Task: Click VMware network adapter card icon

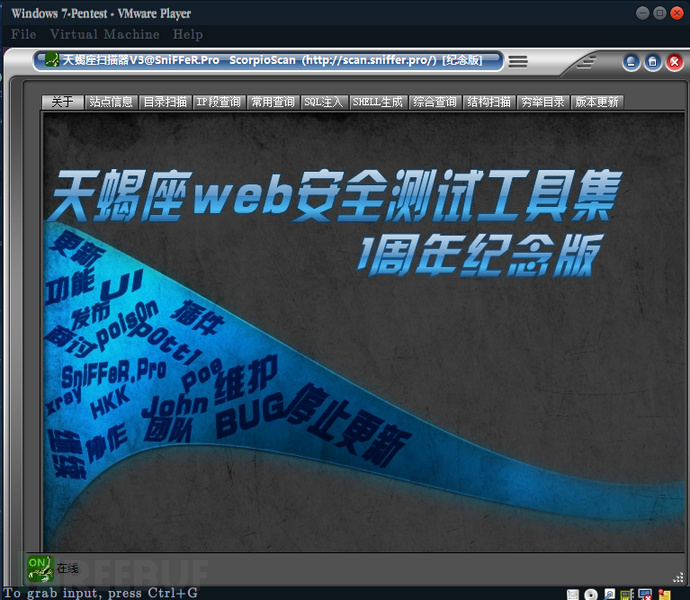Action: 627,594
